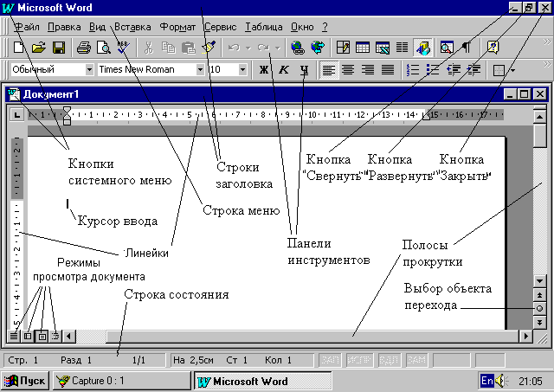554x392 pixels.
Task: Expand more buttons on standard toolbar
Action: click(547, 42)
